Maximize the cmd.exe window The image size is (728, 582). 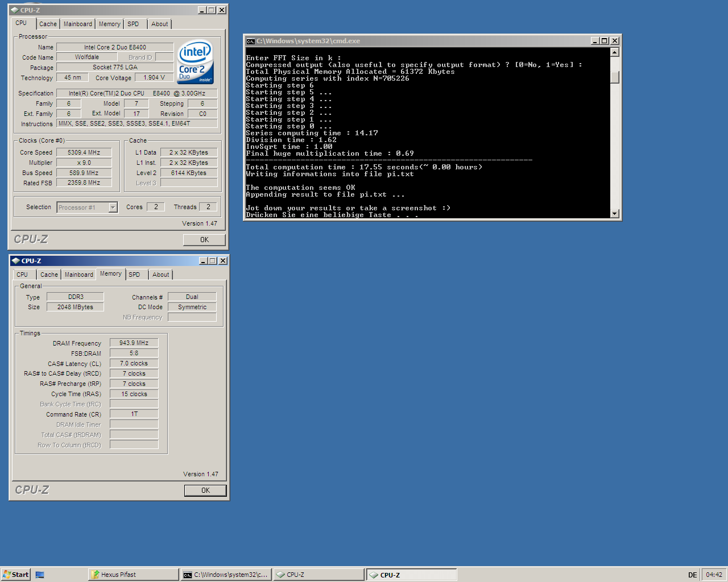pos(604,41)
